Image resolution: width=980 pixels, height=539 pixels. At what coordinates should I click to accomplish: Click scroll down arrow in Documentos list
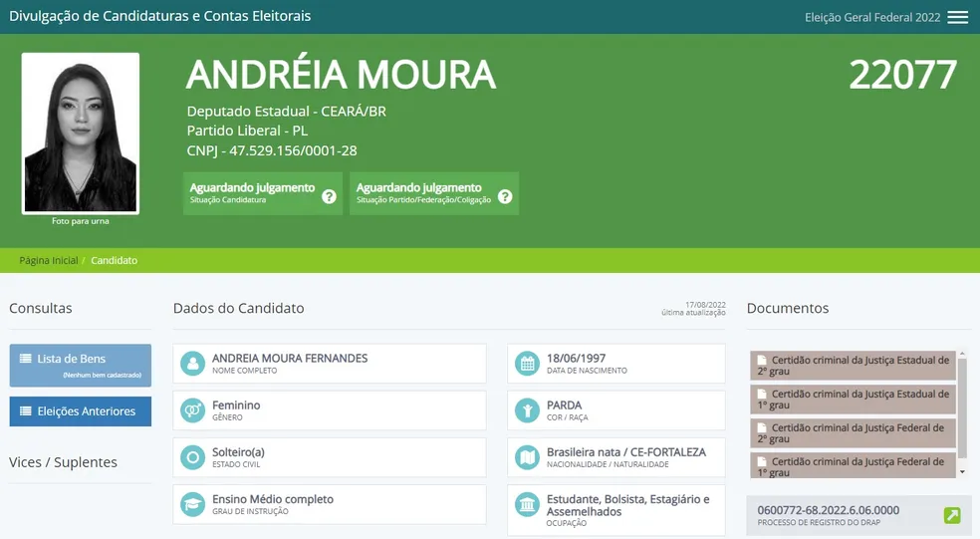pyautogui.click(x=962, y=472)
